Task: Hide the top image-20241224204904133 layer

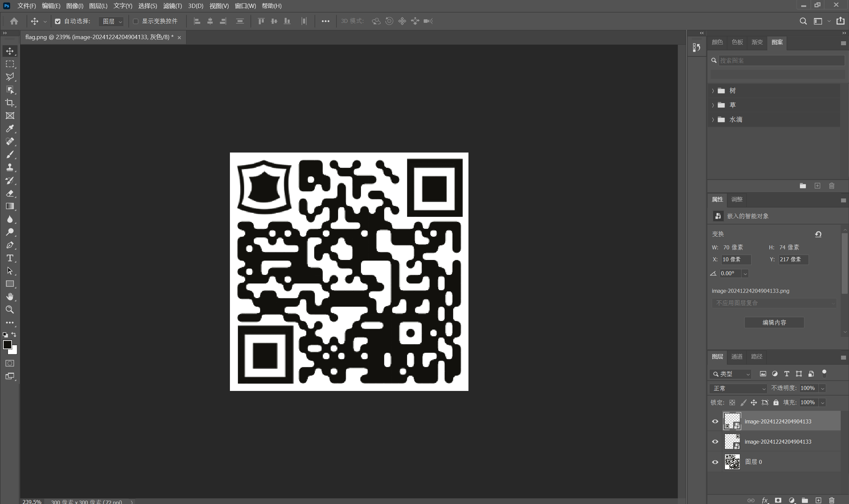Action: tap(715, 421)
